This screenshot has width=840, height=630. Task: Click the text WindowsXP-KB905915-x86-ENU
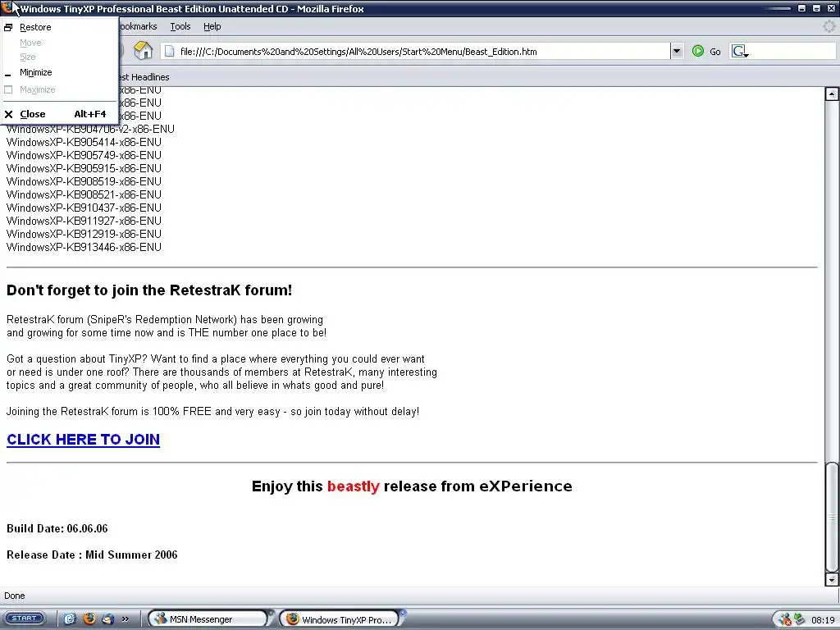(x=84, y=168)
